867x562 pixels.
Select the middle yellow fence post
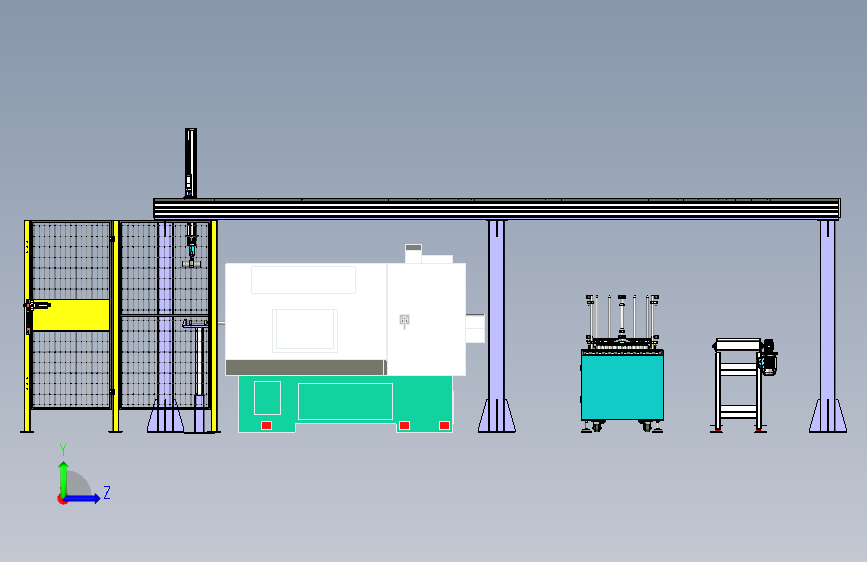116,326
